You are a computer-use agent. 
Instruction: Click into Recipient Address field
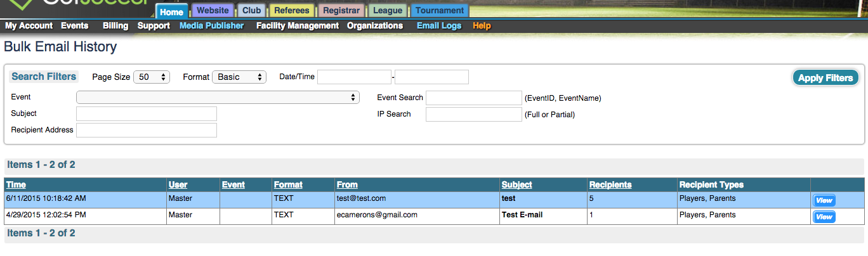pos(147,130)
